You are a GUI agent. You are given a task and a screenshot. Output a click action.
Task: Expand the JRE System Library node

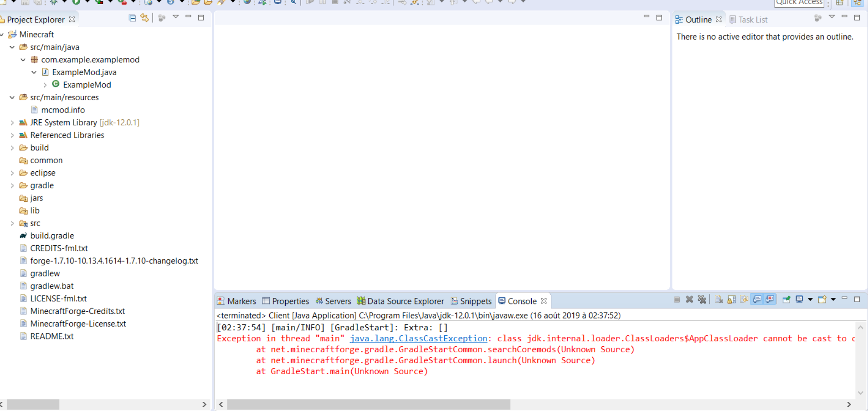12,123
